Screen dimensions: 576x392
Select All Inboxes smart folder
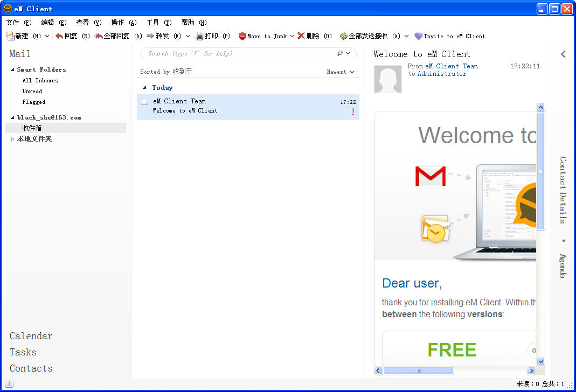40,80
